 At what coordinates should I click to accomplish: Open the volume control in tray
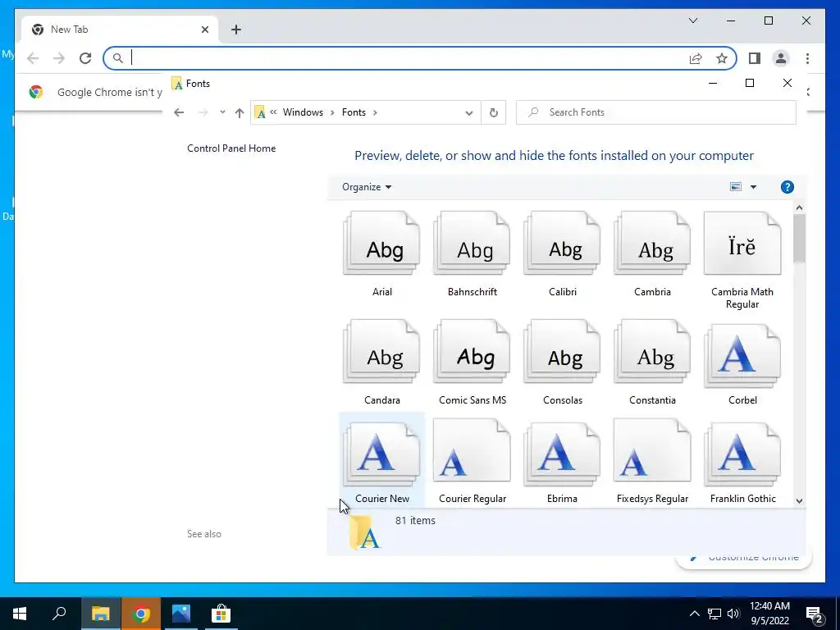[x=733, y=614]
